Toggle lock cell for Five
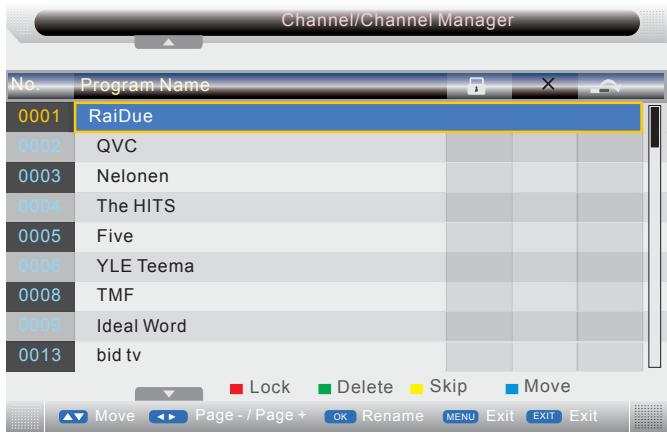Image resolution: width=667 pixels, height=435 pixels. pos(479,237)
